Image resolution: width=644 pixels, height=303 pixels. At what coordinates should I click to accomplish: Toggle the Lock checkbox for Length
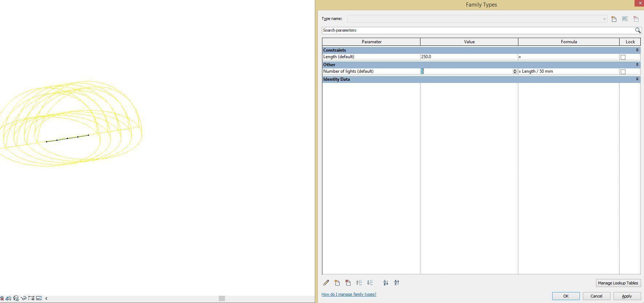click(623, 57)
